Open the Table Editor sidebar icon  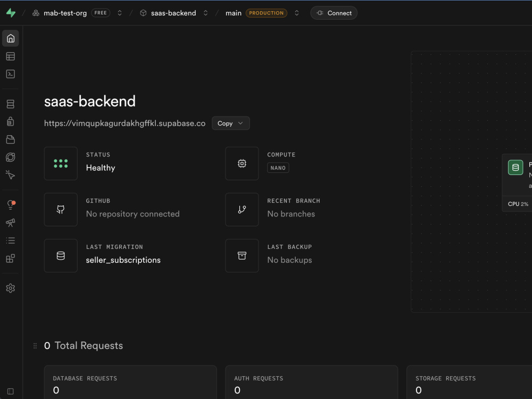(11, 56)
